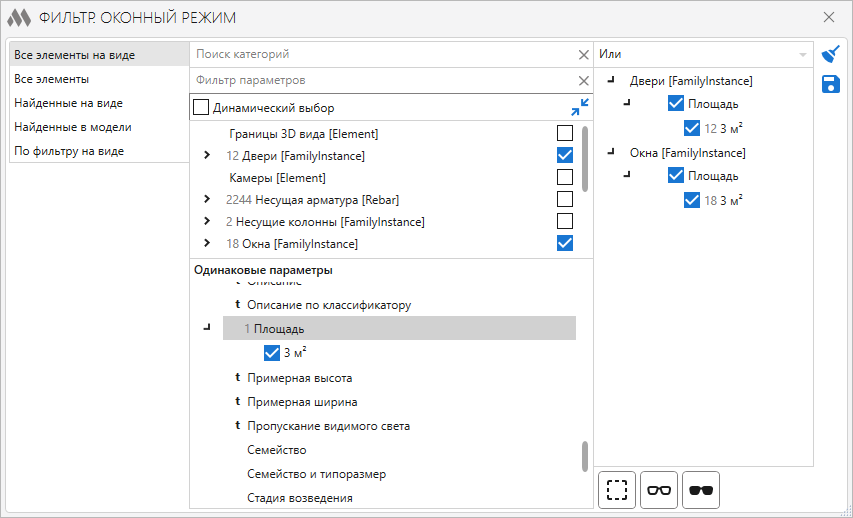853x518 pixels.
Task: Click into the Фильтр параметров field
Action: point(384,81)
